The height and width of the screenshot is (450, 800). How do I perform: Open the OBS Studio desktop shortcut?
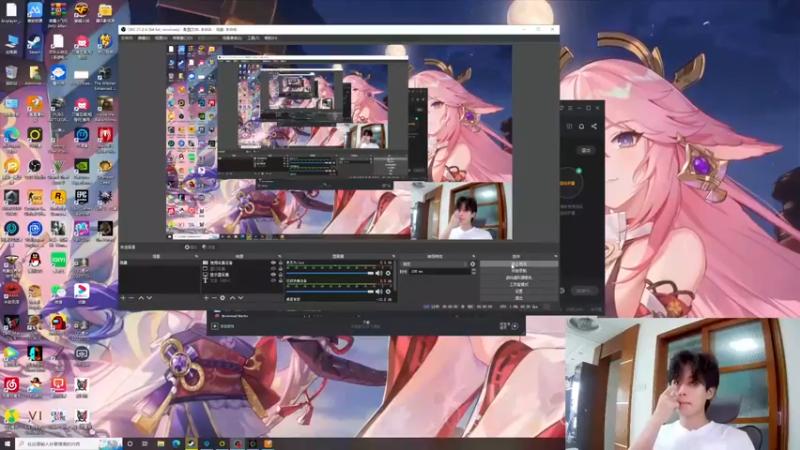pos(34,169)
